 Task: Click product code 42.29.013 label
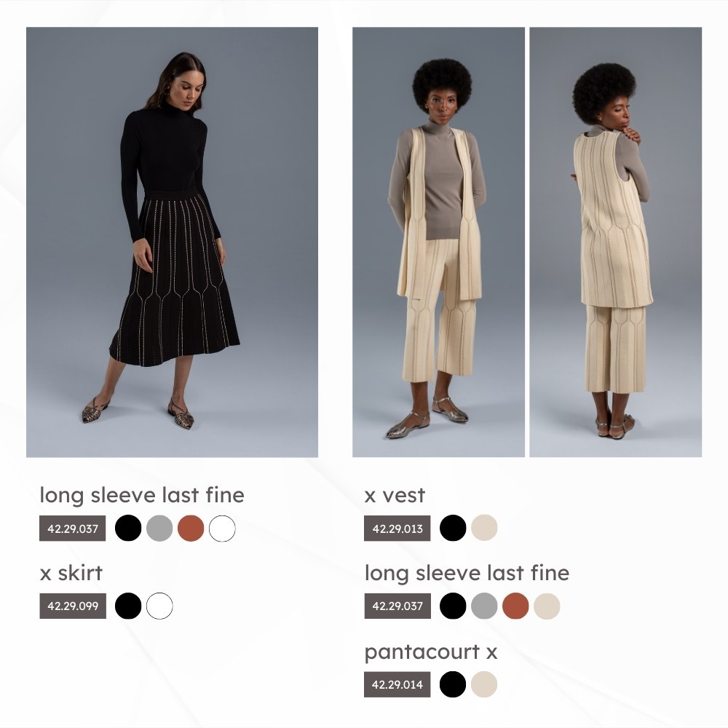(x=397, y=529)
